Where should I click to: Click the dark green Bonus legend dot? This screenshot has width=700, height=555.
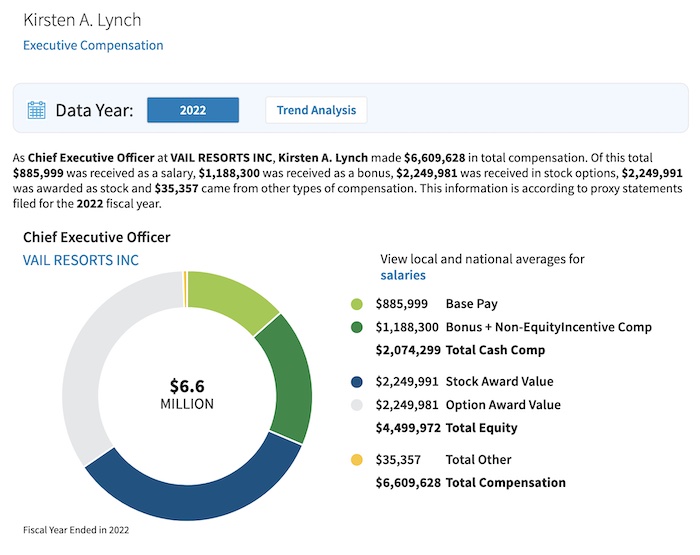tap(357, 327)
